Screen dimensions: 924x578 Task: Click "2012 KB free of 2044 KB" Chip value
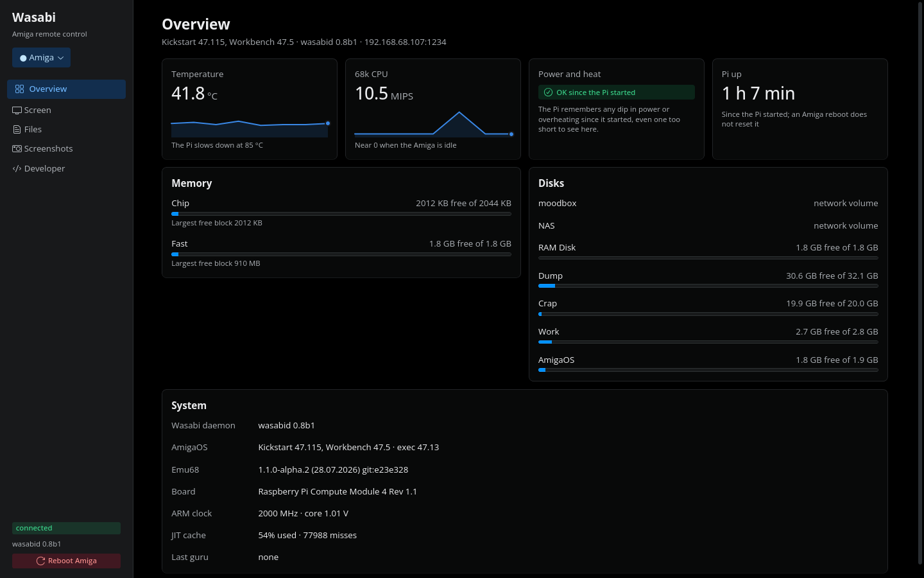[x=463, y=204]
